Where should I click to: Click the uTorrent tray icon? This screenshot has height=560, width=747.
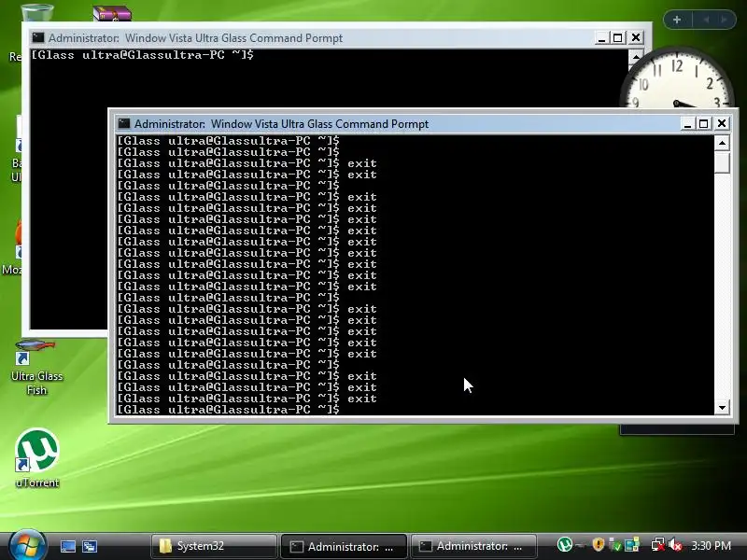pos(565,544)
